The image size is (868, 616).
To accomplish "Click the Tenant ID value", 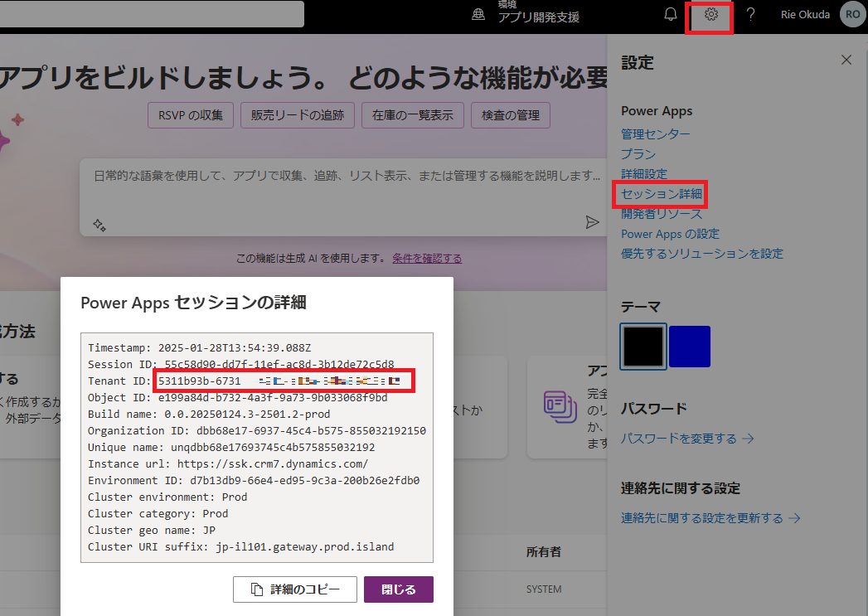I will [x=279, y=381].
